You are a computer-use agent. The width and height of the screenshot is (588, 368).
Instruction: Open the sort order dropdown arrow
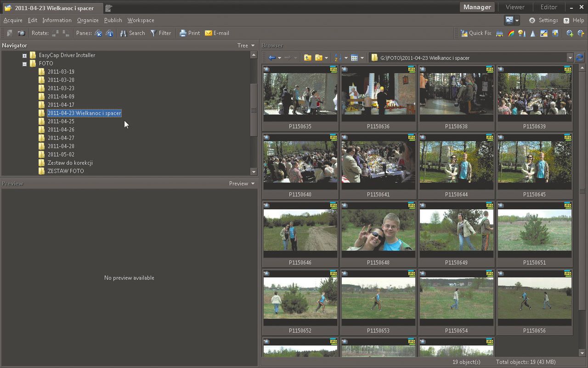[x=346, y=58]
